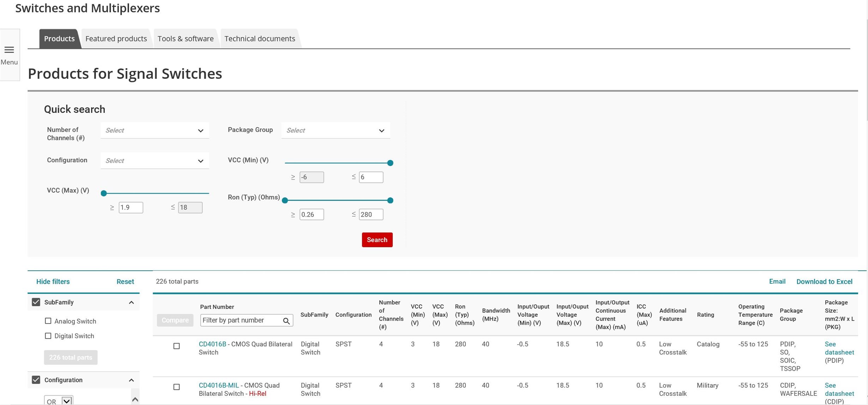Open the OR logic dropdown

point(59,401)
